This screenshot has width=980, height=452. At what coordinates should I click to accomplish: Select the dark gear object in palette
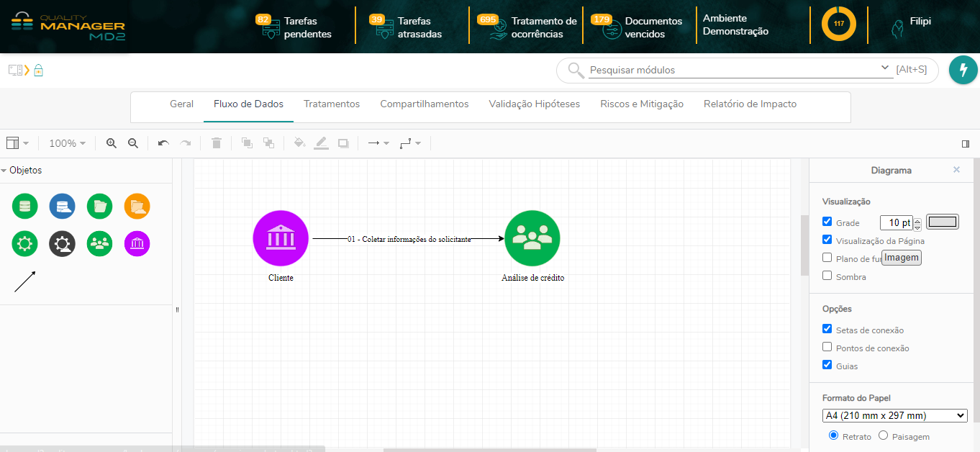pyautogui.click(x=63, y=244)
